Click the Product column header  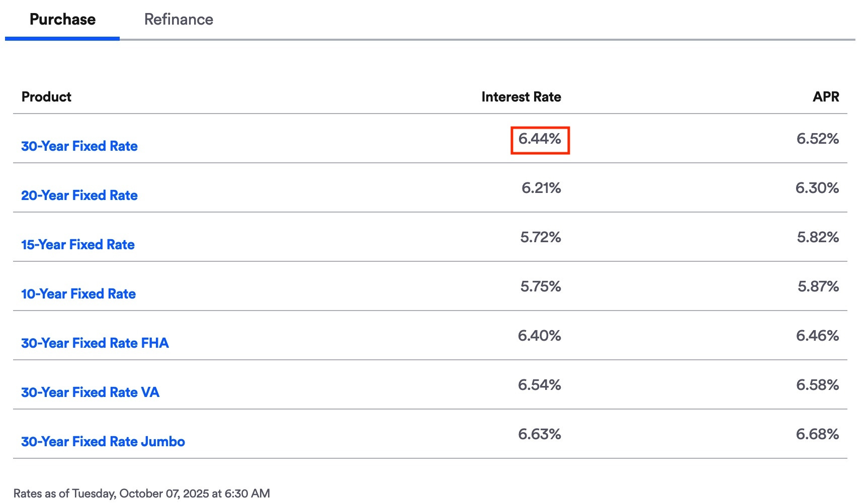46,97
